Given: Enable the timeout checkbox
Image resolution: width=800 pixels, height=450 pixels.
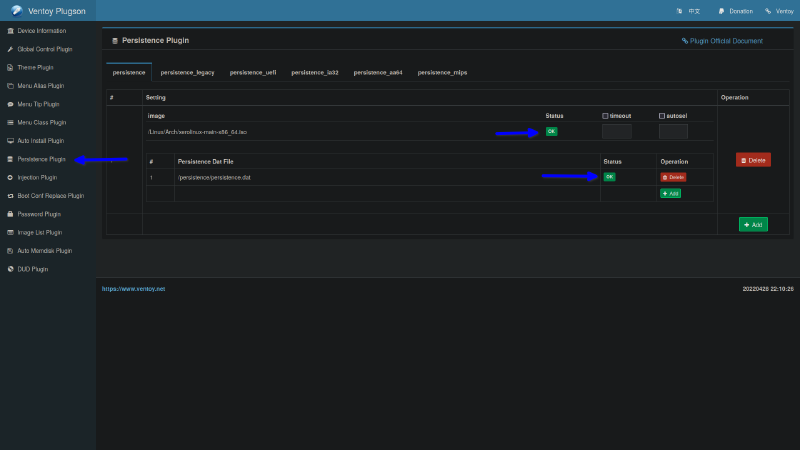Looking at the screenshot, I should click(605, 116).
